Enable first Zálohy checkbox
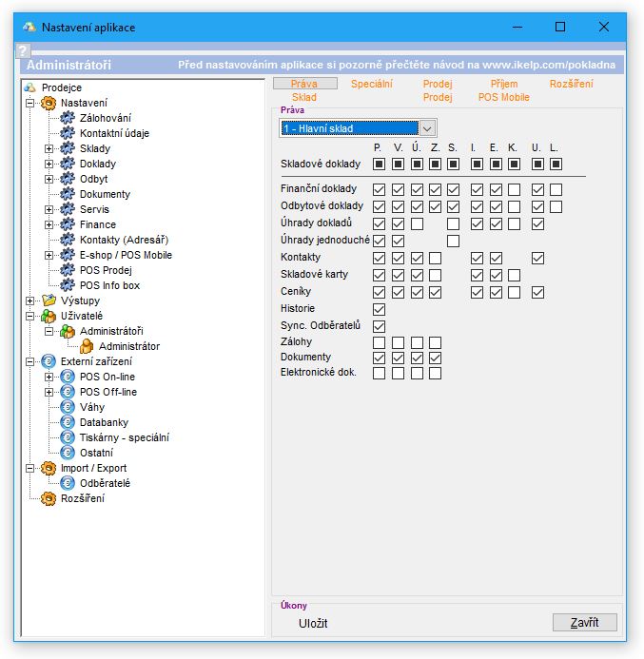This screenshot has height=659, width=644. [380, 342]
